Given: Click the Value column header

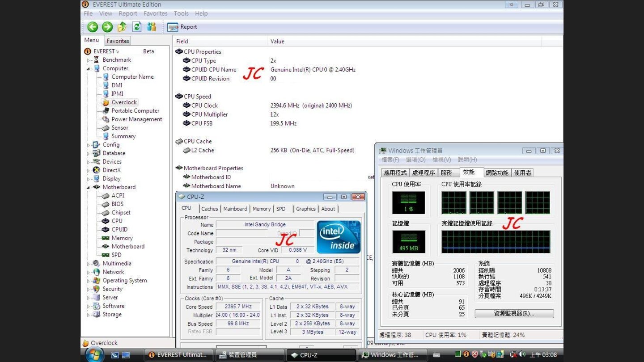Looking at the screenshot, I should 405,41.
